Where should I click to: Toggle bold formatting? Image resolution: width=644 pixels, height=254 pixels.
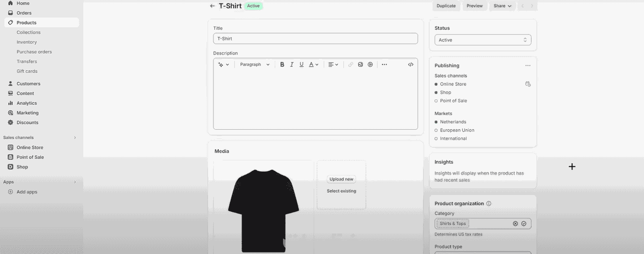tap(282, 64)
